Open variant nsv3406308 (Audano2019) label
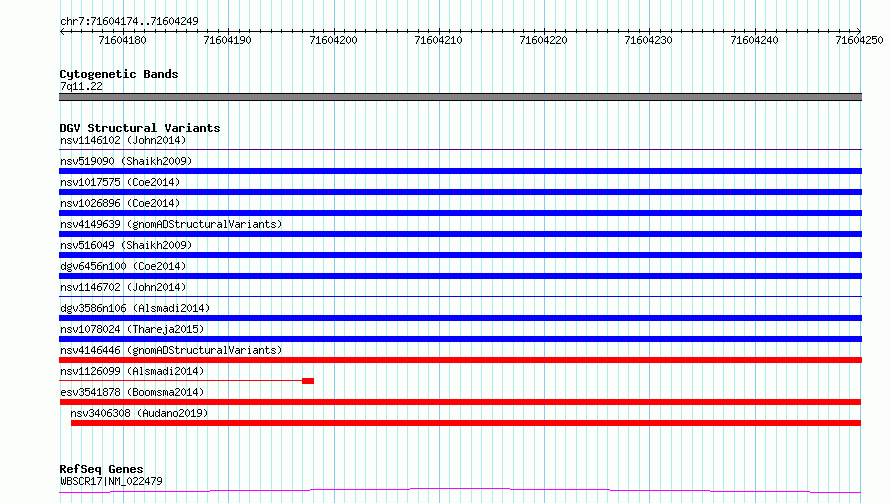The image size is (890, 503). [139, 413]
